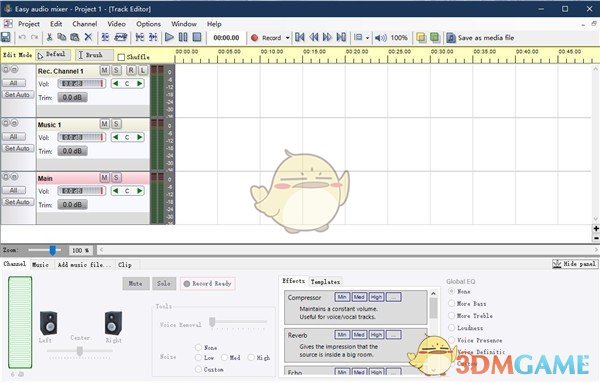Click the Hide panel button
Screen dimensions: 600x383
(574, 264)
